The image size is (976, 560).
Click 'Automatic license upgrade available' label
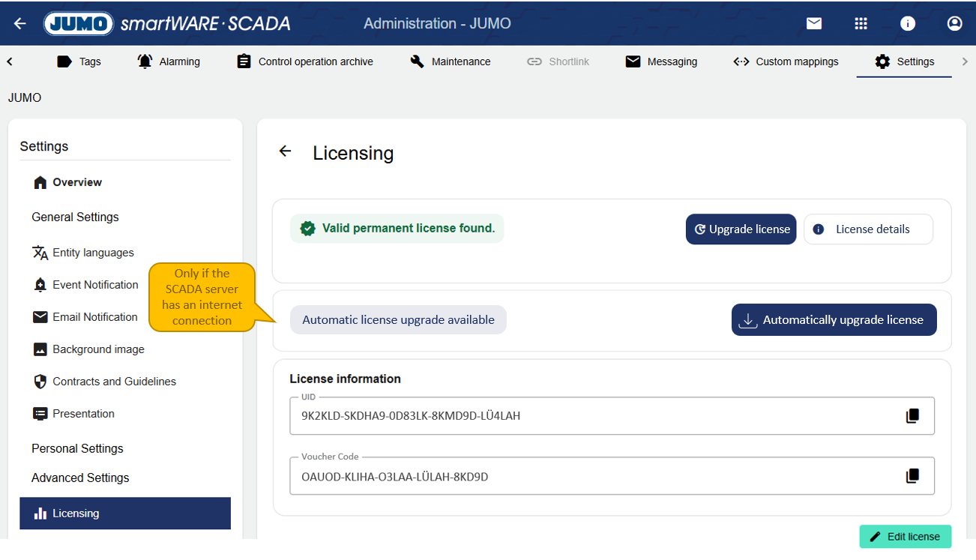click(x=398, y=320)
